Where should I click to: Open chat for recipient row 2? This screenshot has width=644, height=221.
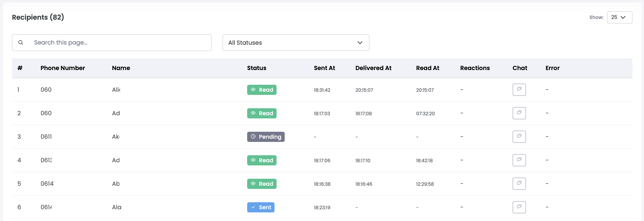[519, 113]
